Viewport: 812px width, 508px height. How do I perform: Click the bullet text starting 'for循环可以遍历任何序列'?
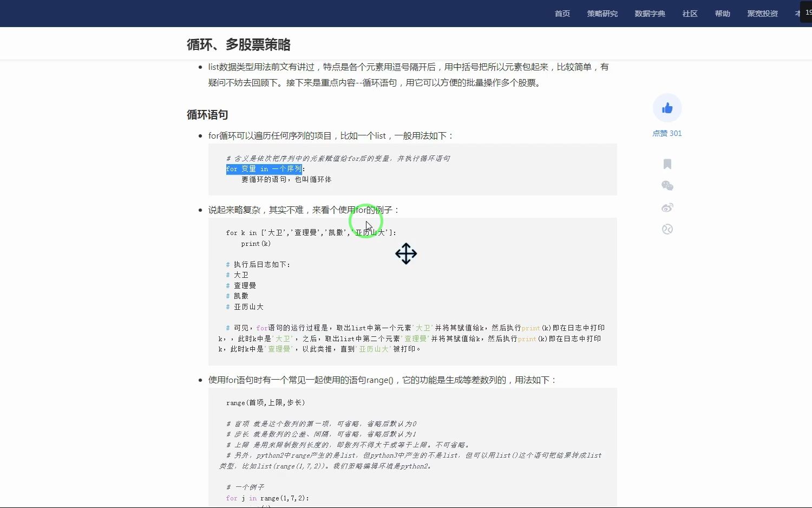[x=331, y=136]
